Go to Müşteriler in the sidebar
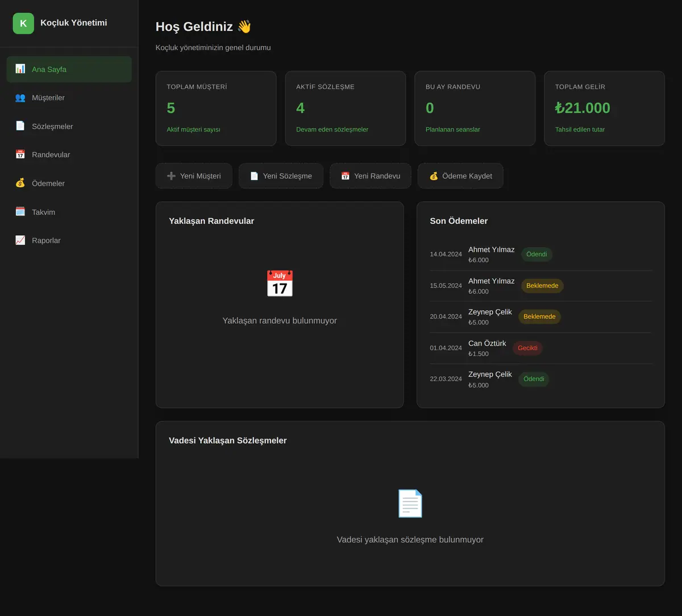 (69, 98)
